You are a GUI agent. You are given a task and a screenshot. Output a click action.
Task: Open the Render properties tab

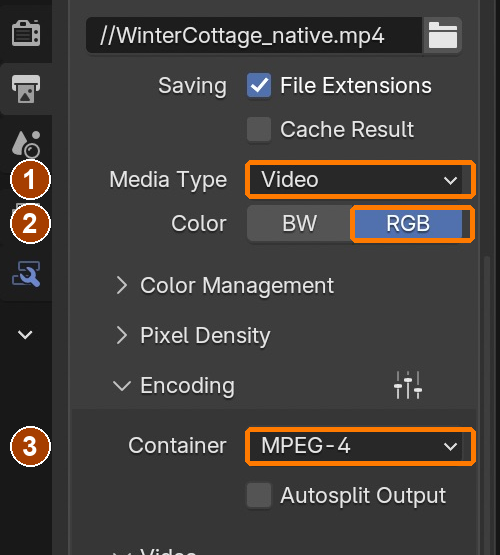click(x=26, y=33)
